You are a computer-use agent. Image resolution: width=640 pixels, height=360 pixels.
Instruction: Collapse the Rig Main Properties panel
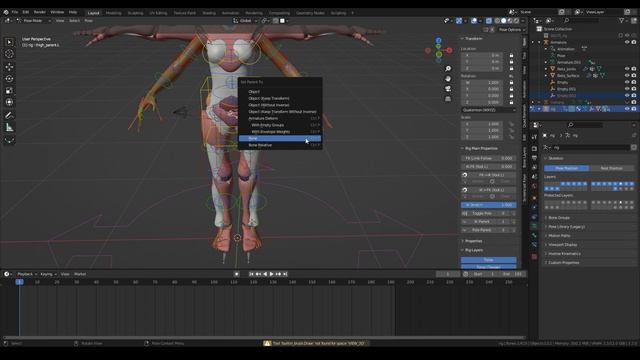(481, 148)
